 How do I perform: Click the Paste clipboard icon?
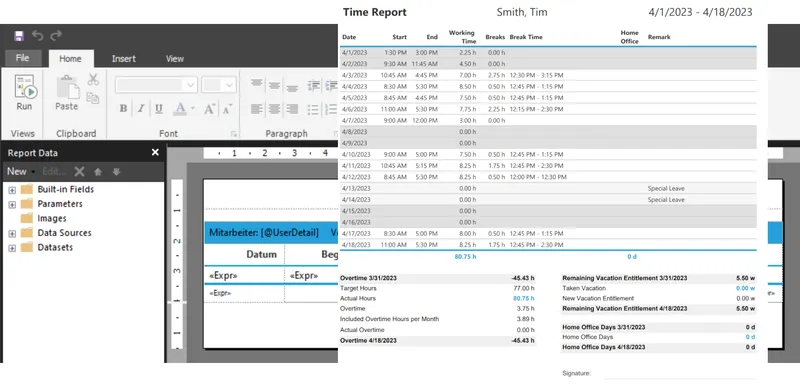tap(67, 93)
